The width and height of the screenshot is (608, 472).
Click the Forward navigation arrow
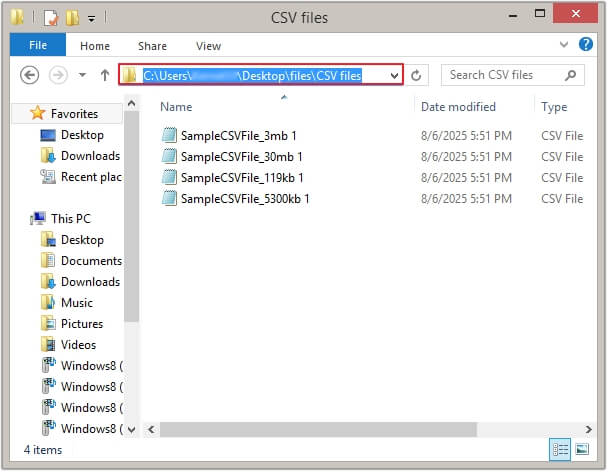coord(58,75)
